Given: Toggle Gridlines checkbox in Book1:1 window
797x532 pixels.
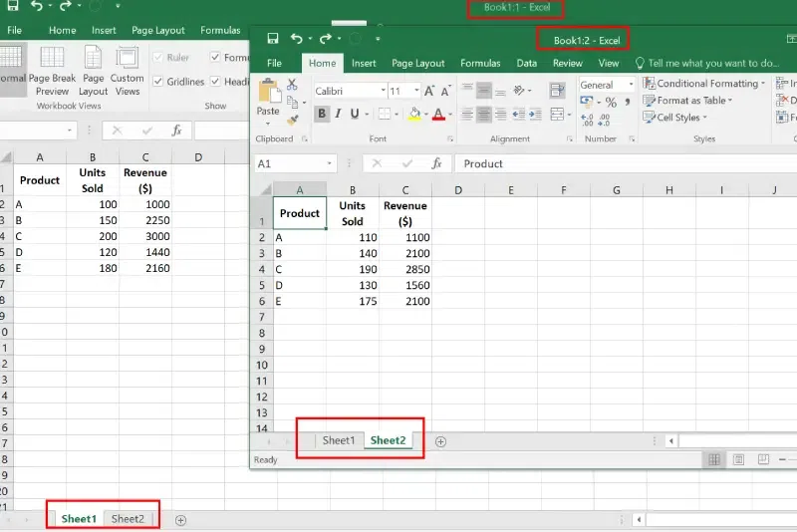Looking at the screenshot, I should (158, 82).
